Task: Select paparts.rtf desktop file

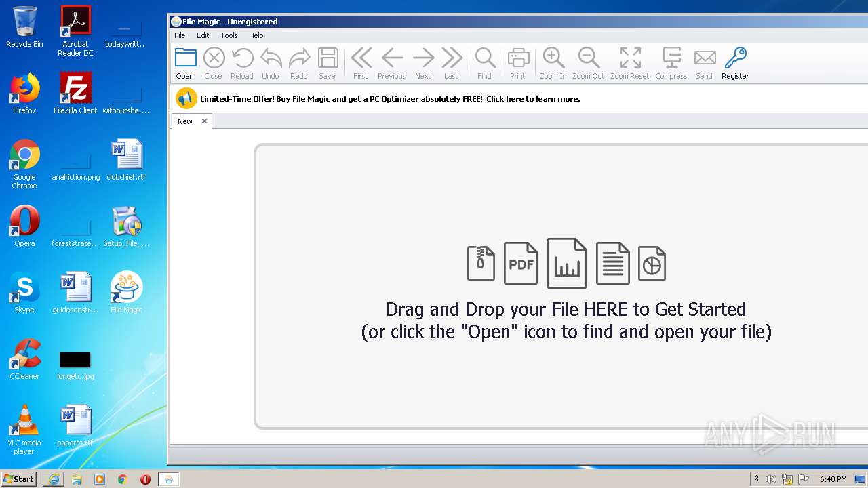Action: click(75, 426)
